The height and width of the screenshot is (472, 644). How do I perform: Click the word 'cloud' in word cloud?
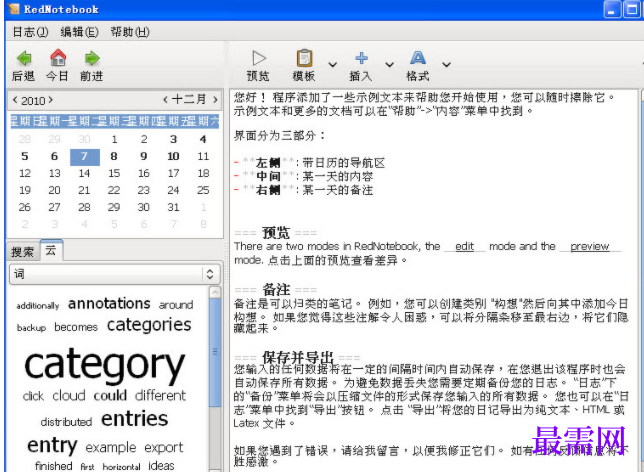pos(69,395)
